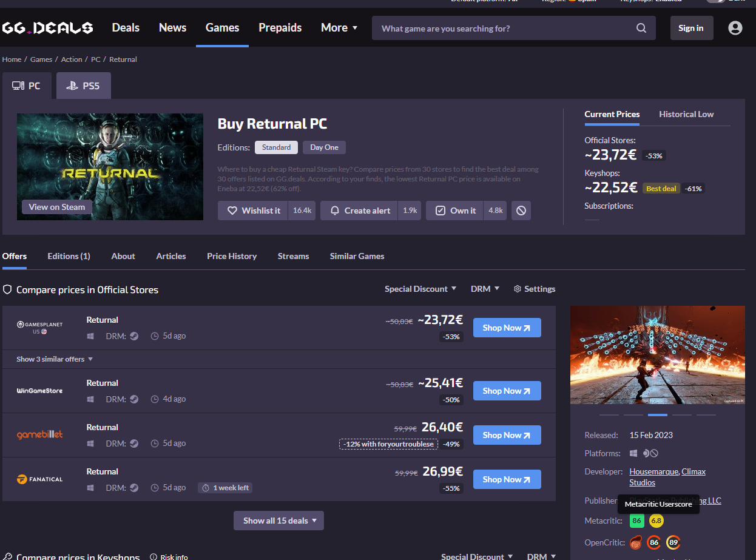The image size is (756, 560).
Task: Open DRM dropdown in Keyshops section
Action: (542, 556)
